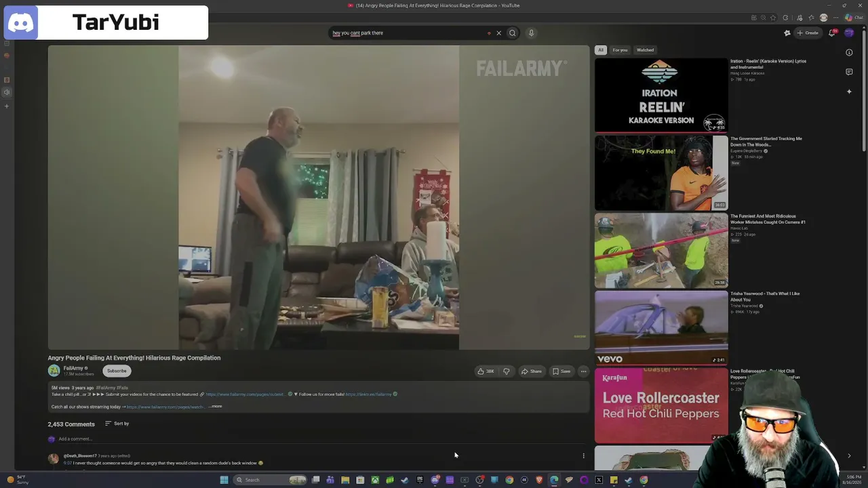Open more actions menu beside Save
This screenshot has width=868, height=488.
pos(583,371)
